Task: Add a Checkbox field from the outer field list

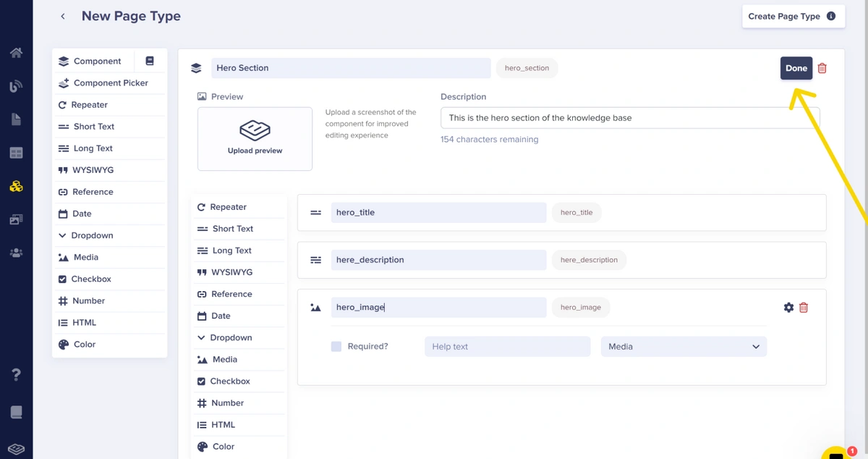Action: (x=90, y=279)
